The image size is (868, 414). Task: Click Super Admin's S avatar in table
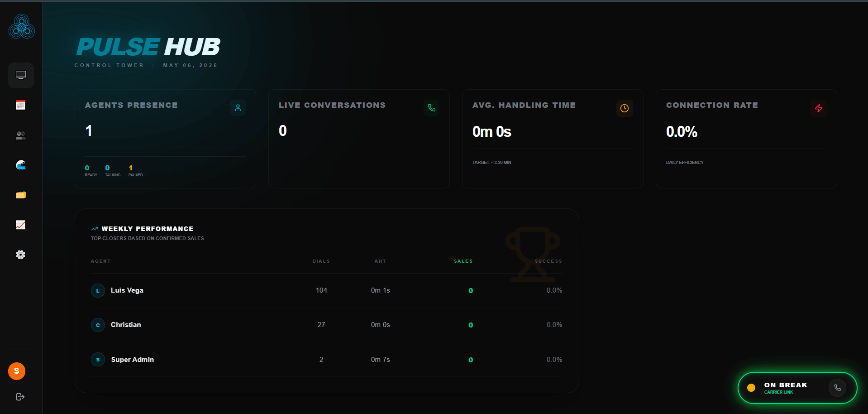[x=98, y=360]
